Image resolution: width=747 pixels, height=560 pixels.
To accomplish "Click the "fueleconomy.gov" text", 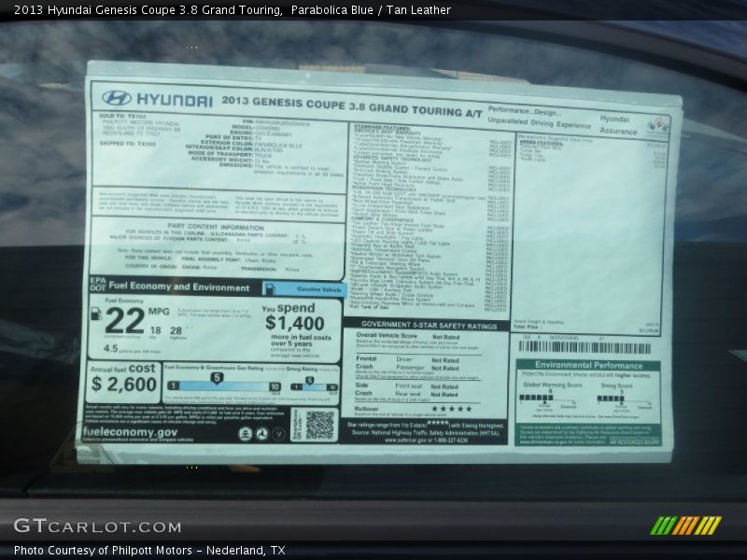I will (130, 432).
